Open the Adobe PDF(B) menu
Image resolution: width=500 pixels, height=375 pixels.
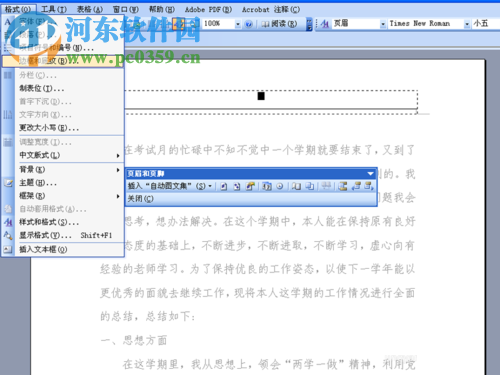208,10
